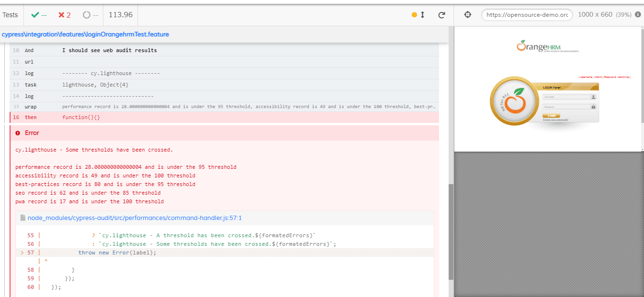Select the 'I should see web audit results' step

click(109, 50)
